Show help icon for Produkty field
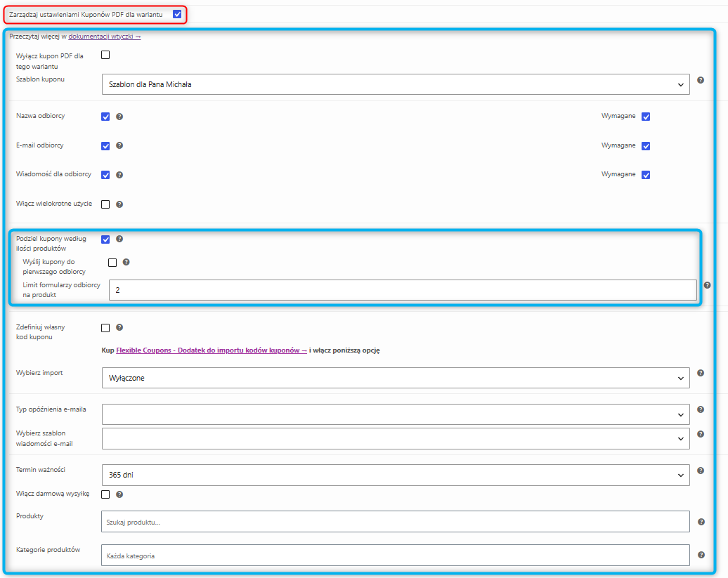 click(x=701, y=522)
